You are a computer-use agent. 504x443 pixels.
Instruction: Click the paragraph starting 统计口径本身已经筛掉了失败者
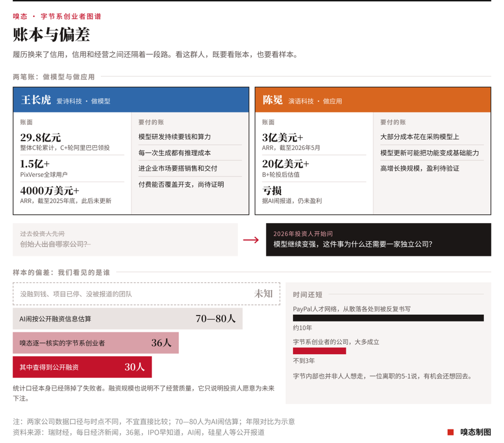click(144, 393)
